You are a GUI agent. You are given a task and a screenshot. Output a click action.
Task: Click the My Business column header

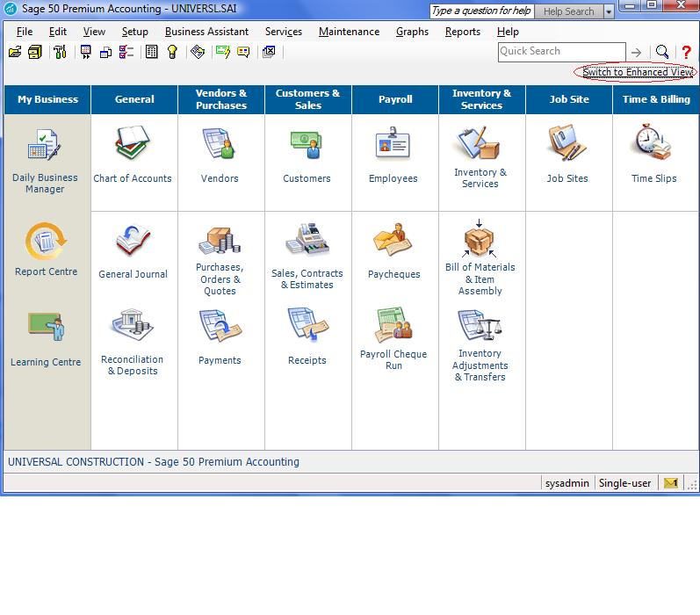pyautogui.click(x=47, y=99)
